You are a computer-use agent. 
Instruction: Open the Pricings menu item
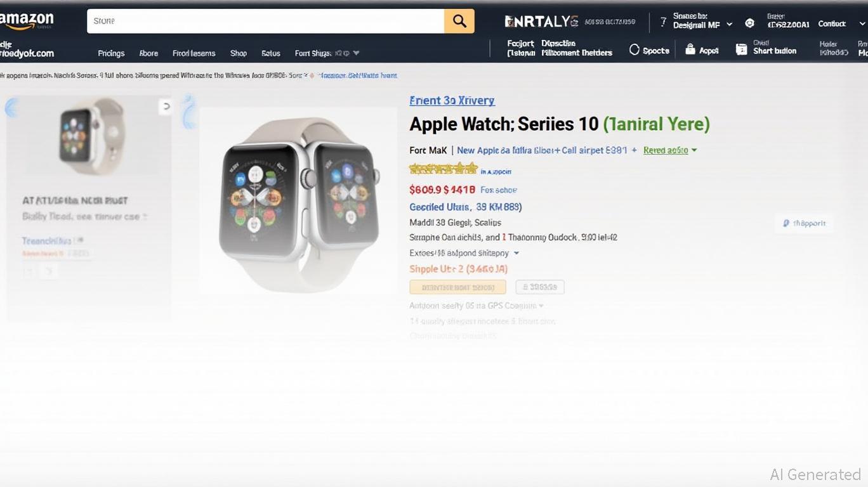(x=111, y=53)
